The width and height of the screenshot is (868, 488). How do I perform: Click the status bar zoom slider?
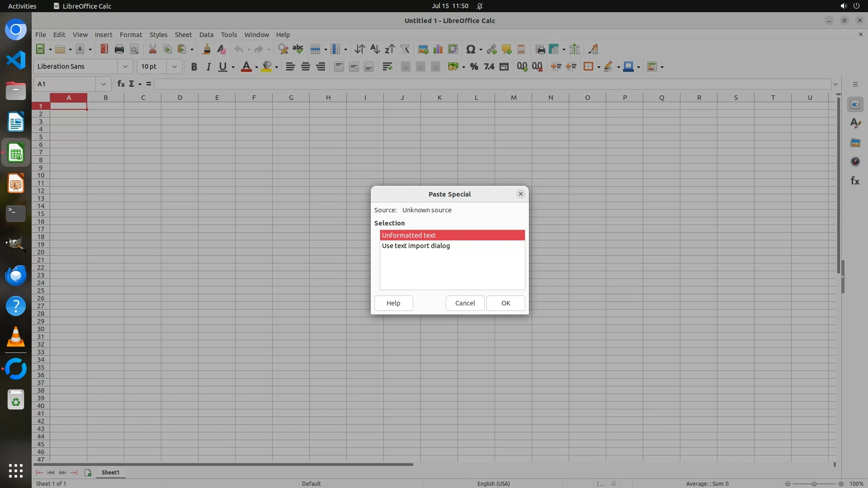pos(814,483)
